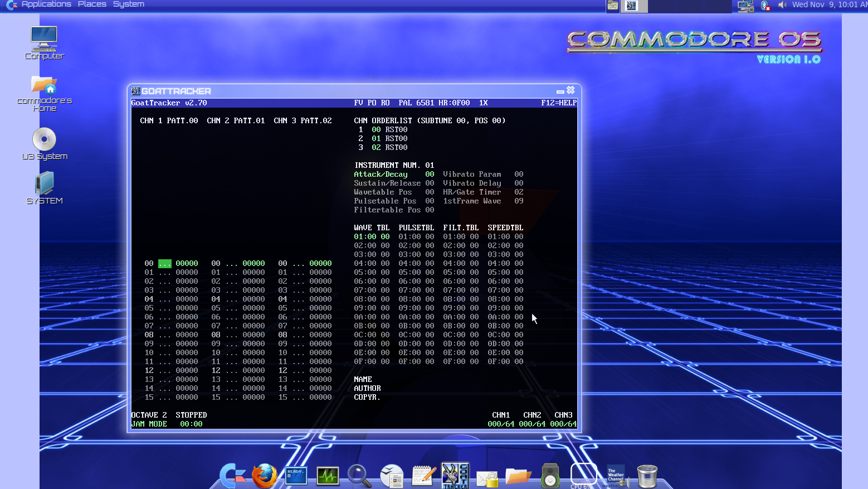The image size is (868, 489).
Task: Open The Weather Channel dock icon
Action: point(616,475)
